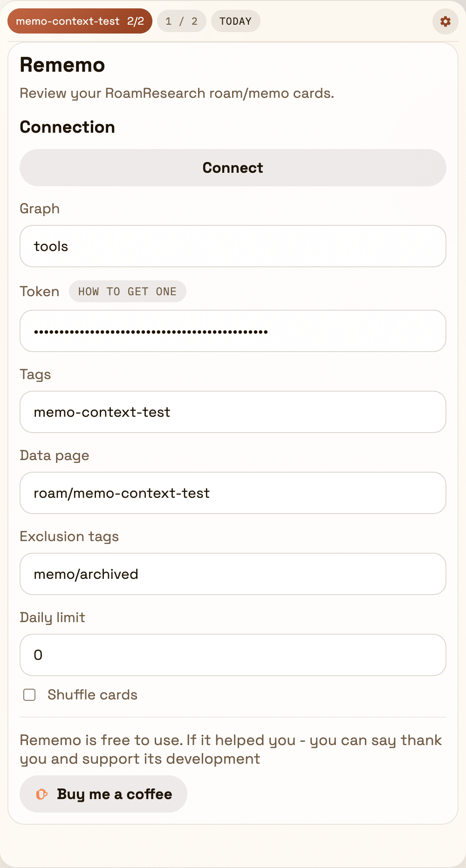The height and width of the screenshot is (868, 466).
Task: Open the TODAY review tab
Action: click(235, 21)
